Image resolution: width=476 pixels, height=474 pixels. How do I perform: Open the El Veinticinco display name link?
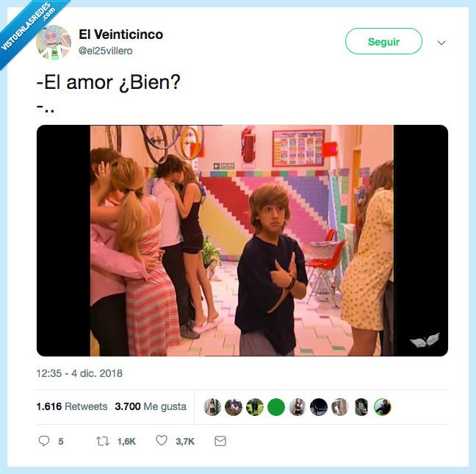120,35
